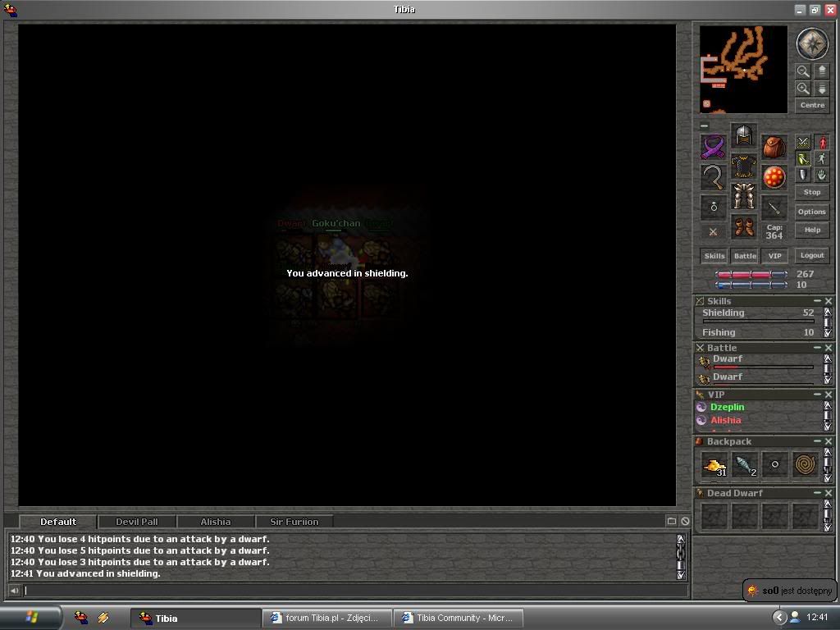Open the Alishia chat tab
840x630 pixels.
pos(216,522)
